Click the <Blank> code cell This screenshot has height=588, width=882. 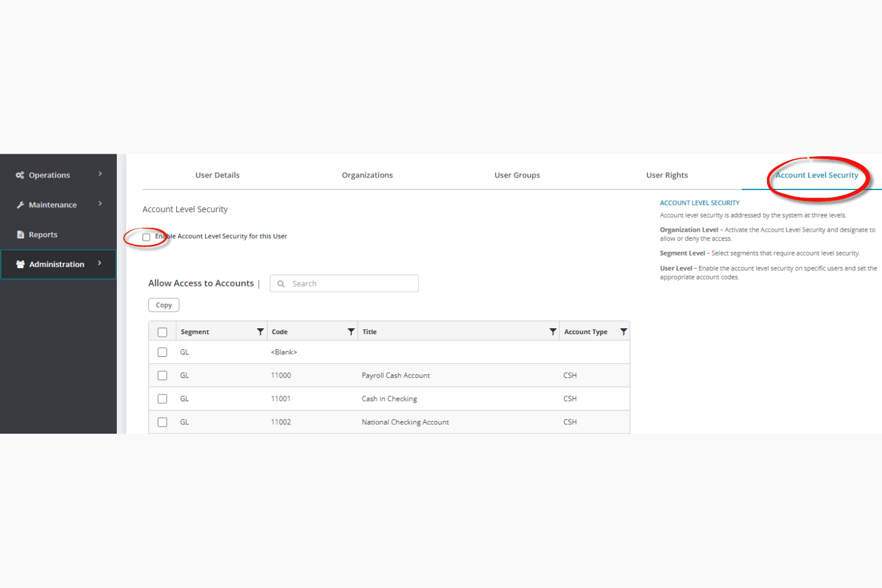click(284, 352)
